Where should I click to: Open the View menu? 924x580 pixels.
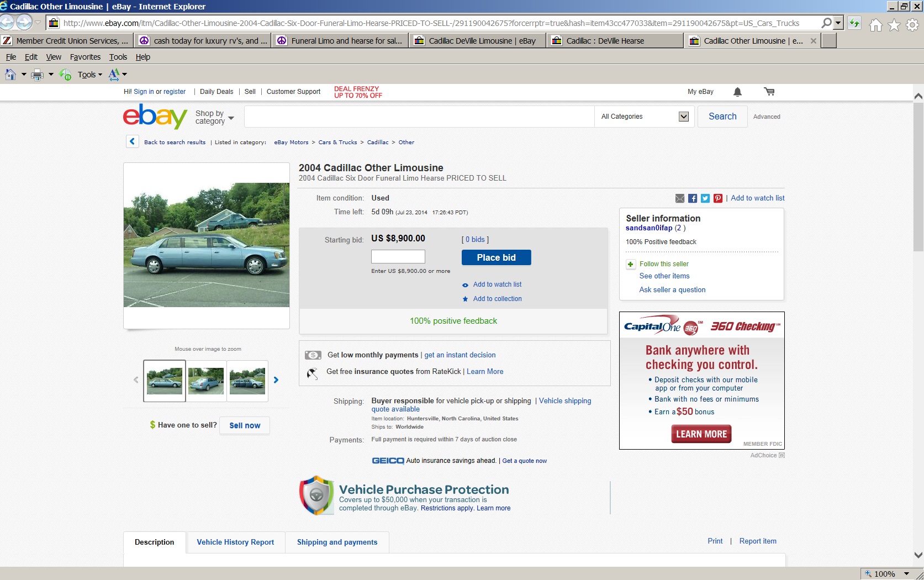click(x=54, y=57)
